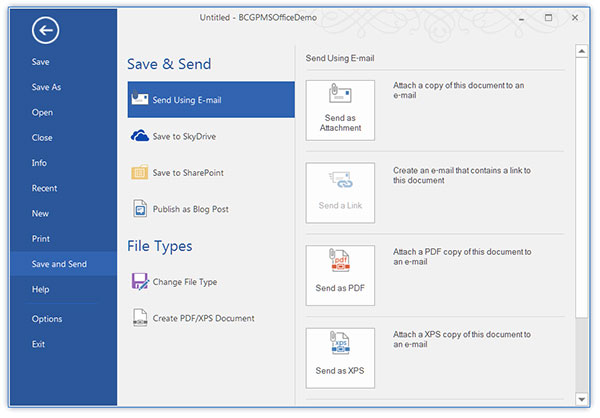The width and height of the screenshot is (600, 418).
Task: Choose the Publish as Blog Post icon
Action: [x=139, y=209]
